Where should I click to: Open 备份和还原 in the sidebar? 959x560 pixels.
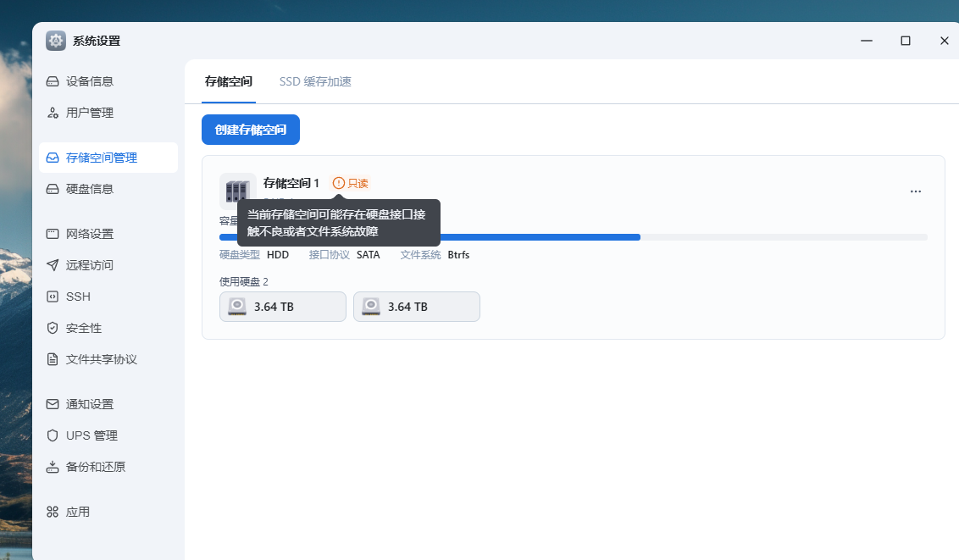pos(108,467)
